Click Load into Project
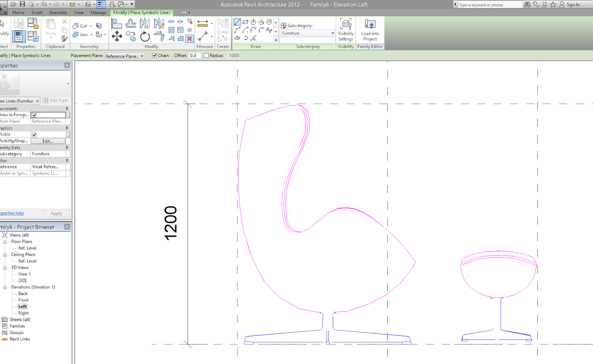Screen dimensions: 593x364 tap(370, 30)
